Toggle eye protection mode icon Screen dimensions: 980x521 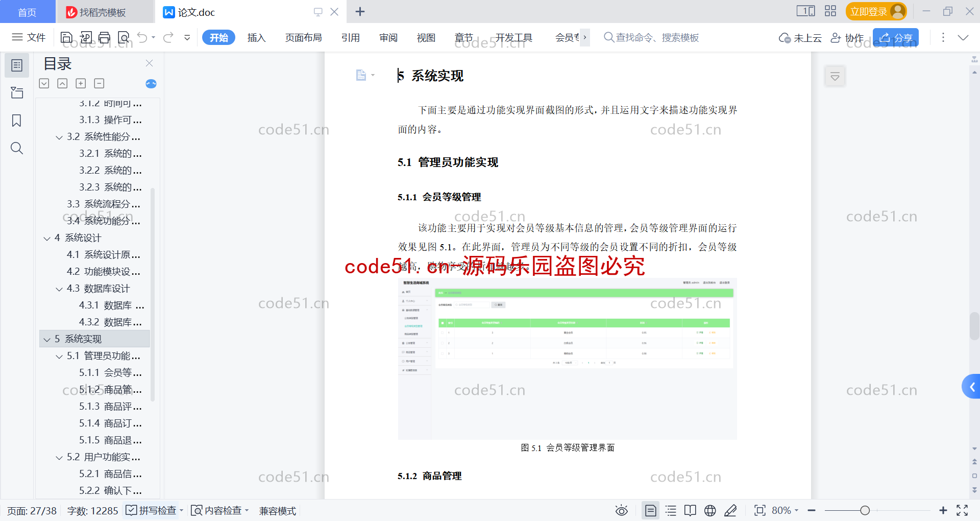(621, 510)
